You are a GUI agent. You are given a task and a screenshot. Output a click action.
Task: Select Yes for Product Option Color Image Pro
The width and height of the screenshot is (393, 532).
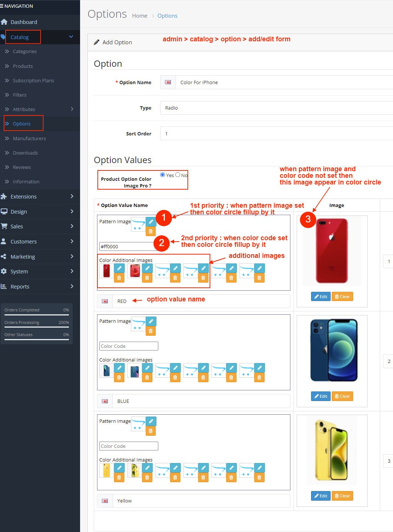163,175
